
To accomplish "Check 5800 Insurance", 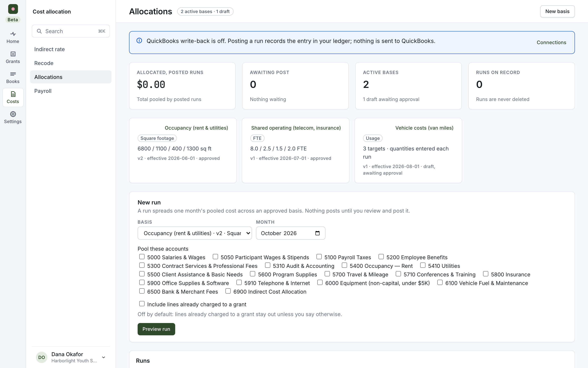I will 486,274.
